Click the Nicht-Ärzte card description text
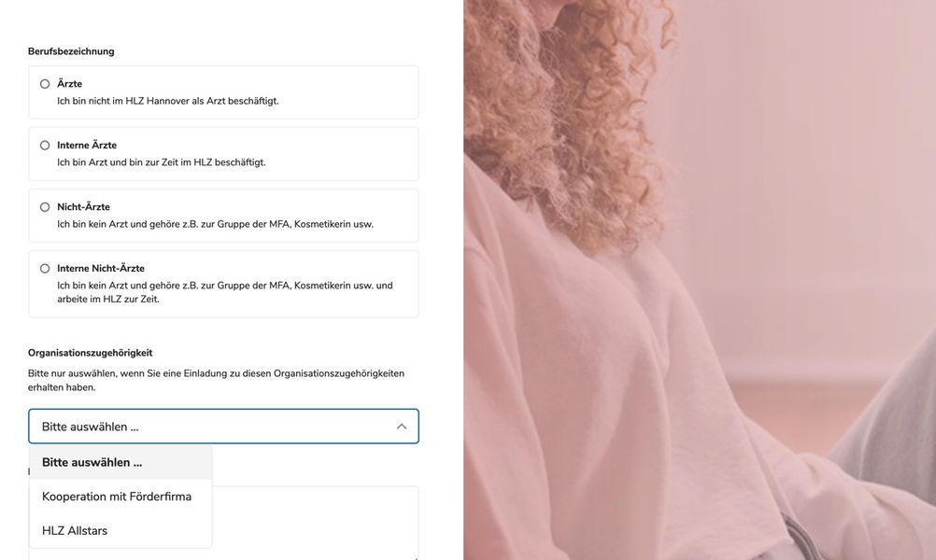The width and height of the screenshot is (936, 560). tap(215, 225)
